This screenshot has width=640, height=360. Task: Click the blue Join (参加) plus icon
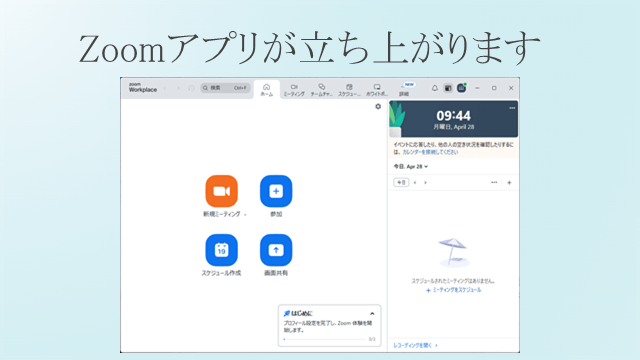click(x=276, y=191)
